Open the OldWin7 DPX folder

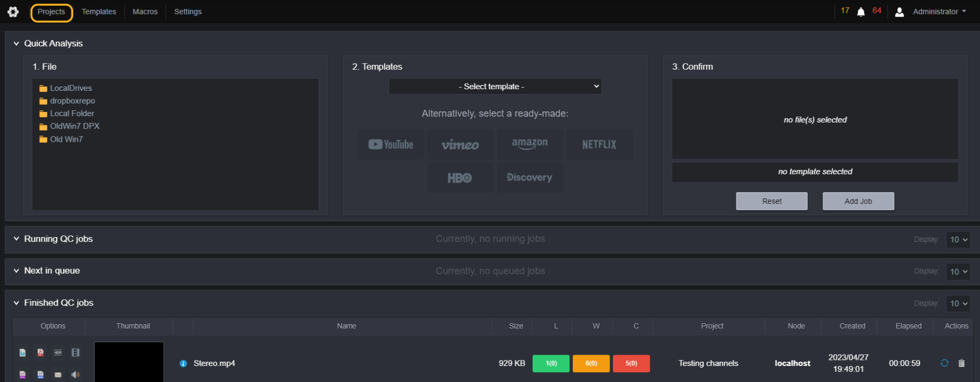tap(70, 126)
